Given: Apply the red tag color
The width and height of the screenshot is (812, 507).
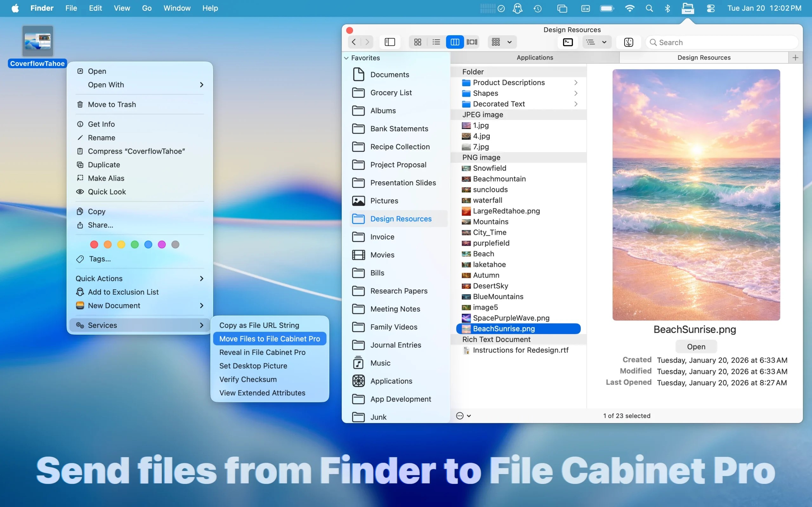Looking at the screenshot, I should pos(94,244).
